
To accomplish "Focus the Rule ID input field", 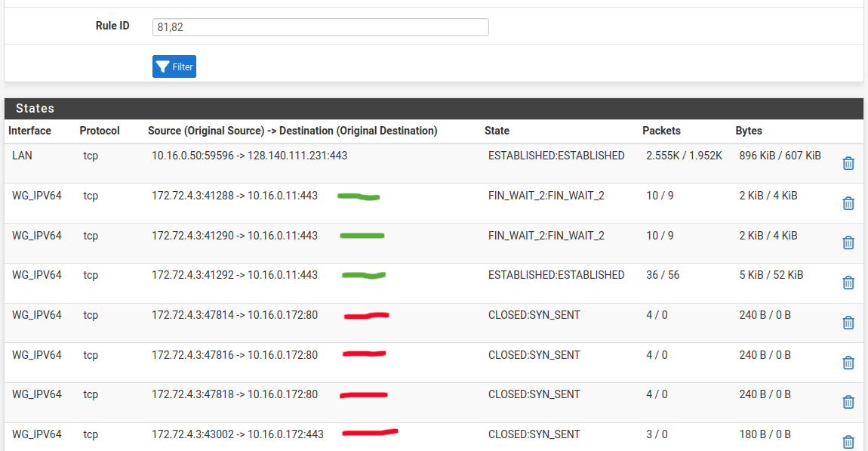I will tap(320, 27).
